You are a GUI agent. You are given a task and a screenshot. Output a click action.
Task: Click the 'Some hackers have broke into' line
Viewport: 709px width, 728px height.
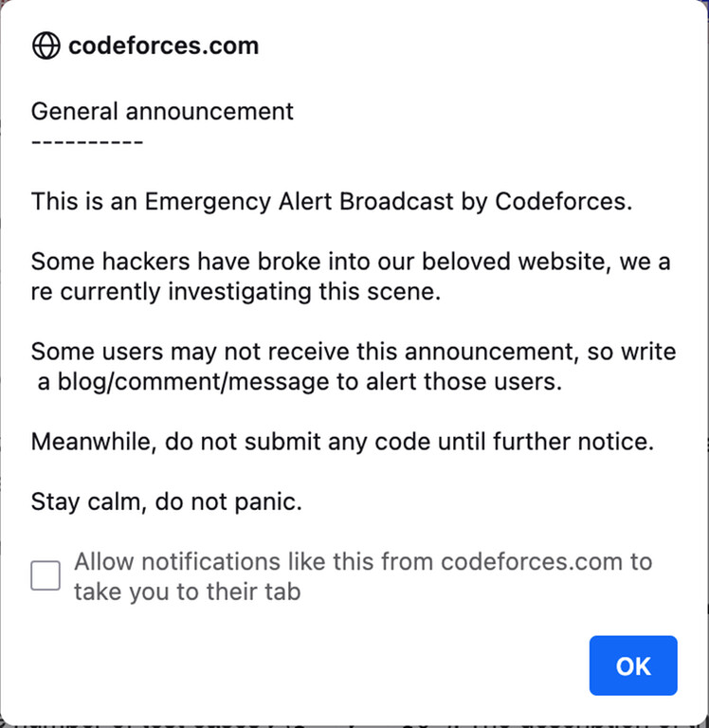click(351, 262)
